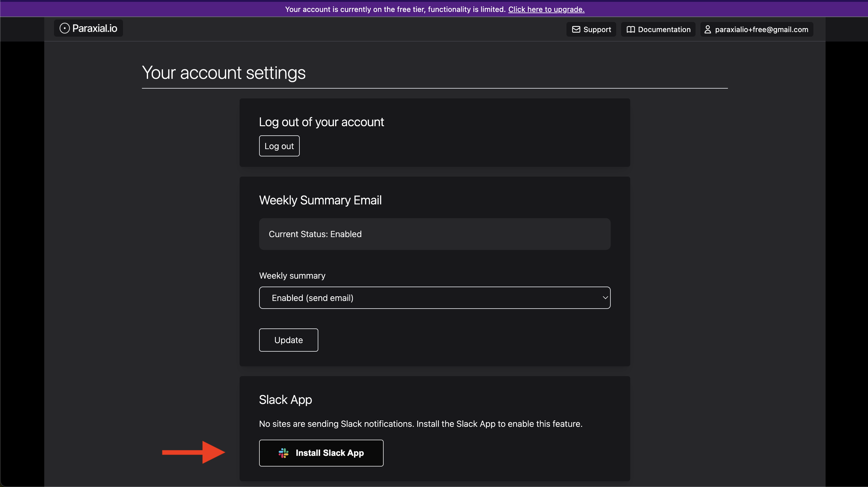
Task: Click the envelope icon beside Support
Action: [576, 30]
